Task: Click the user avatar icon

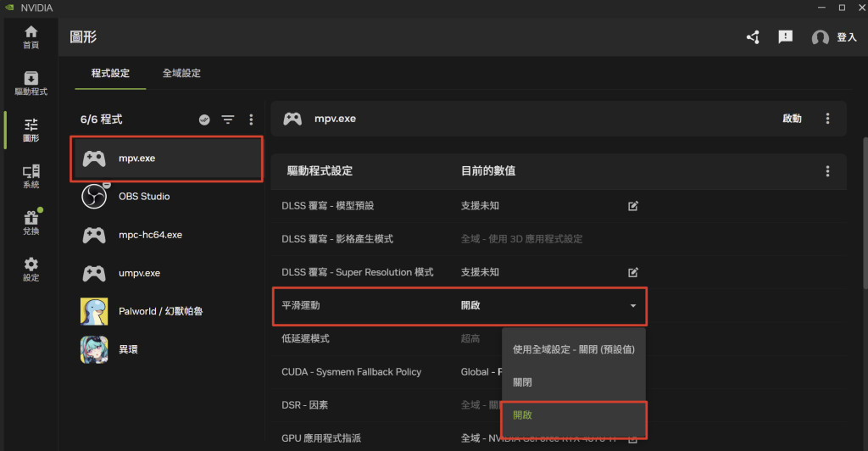Action: (820, 37)
